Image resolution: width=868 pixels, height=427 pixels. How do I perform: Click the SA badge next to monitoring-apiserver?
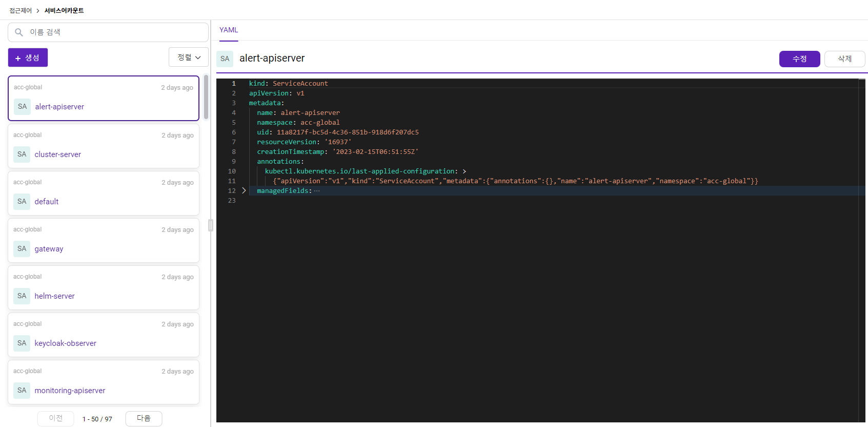point(22,390)
